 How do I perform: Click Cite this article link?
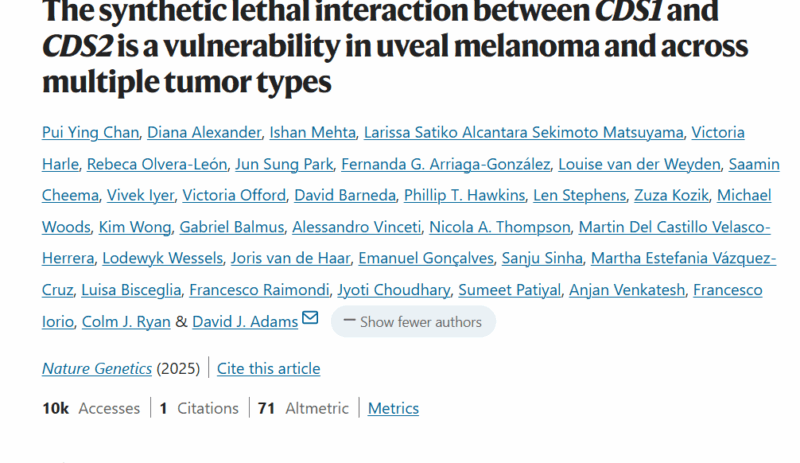268,369
